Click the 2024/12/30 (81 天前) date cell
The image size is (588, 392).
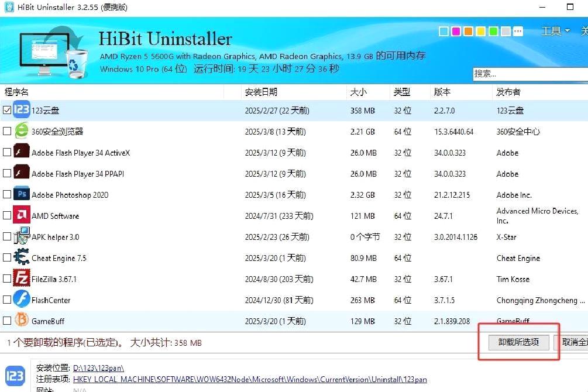pos(279,300)
